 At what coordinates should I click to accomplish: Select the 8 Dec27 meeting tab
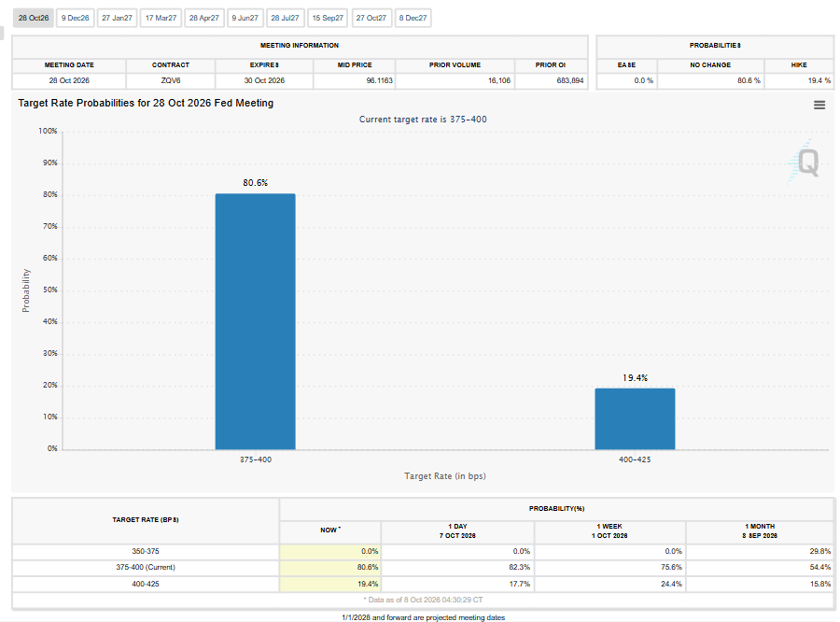[413, 18]
